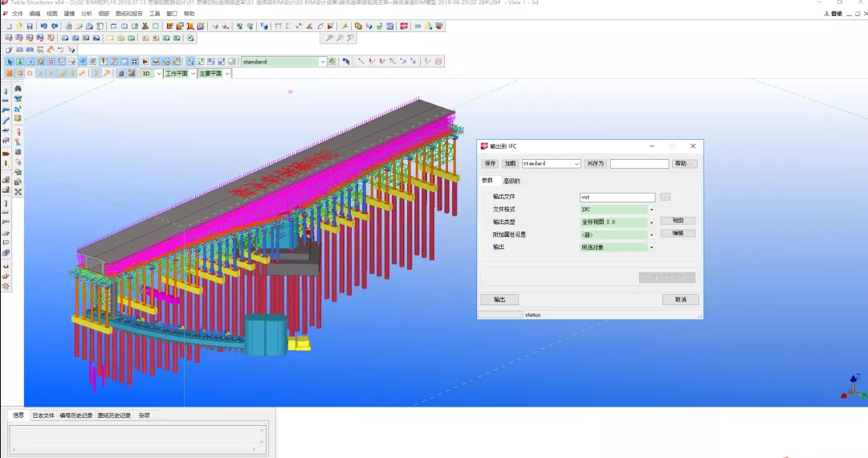Click the red pause-style icon in top toolbar
868x458 pixels.
coord(404,26)
